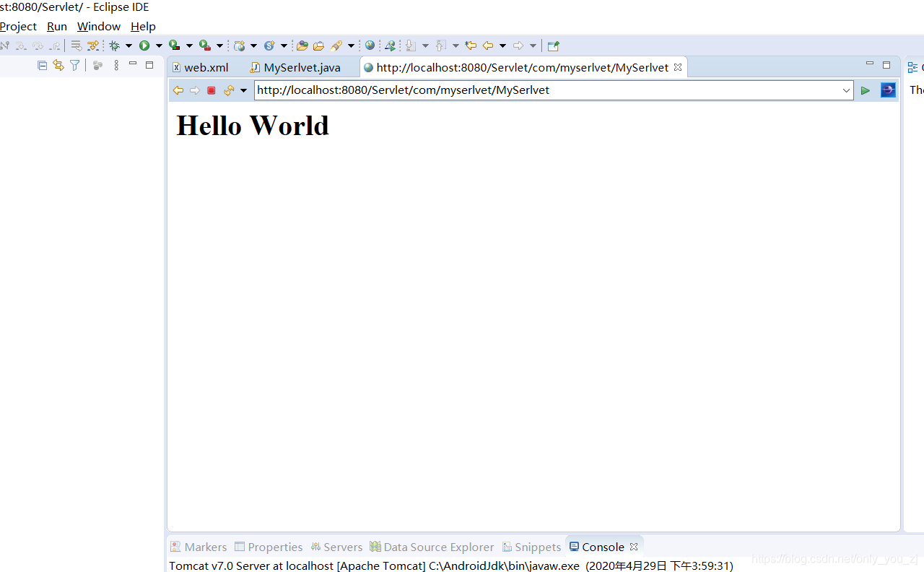Click Collapse All in the view toolbar

click(41, 65)
